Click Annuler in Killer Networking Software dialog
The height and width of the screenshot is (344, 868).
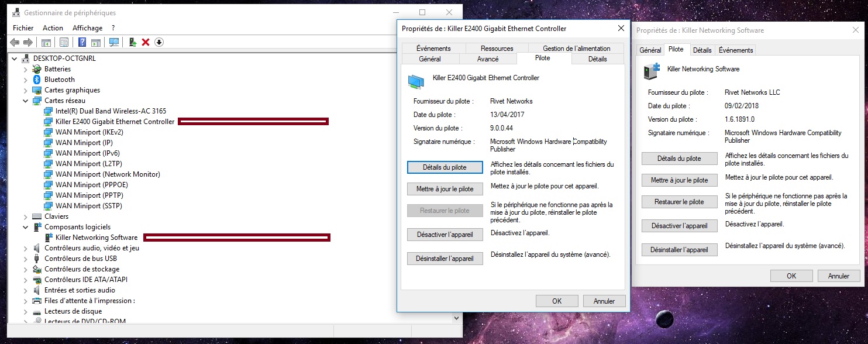point(838,276)
